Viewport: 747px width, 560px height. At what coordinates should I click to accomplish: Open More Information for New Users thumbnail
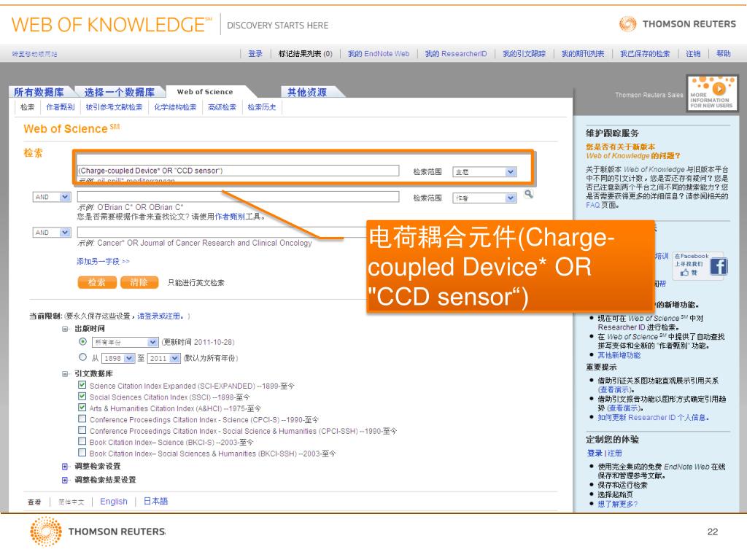pos(712,93)
